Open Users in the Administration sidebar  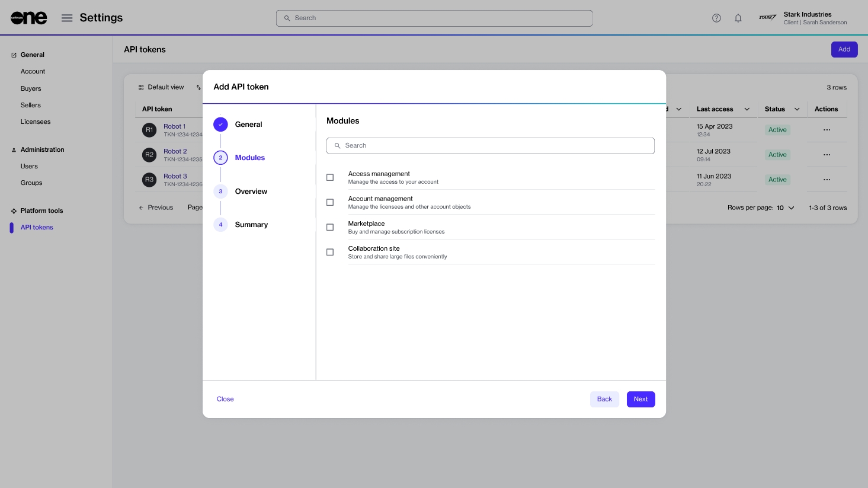[29, 166]
